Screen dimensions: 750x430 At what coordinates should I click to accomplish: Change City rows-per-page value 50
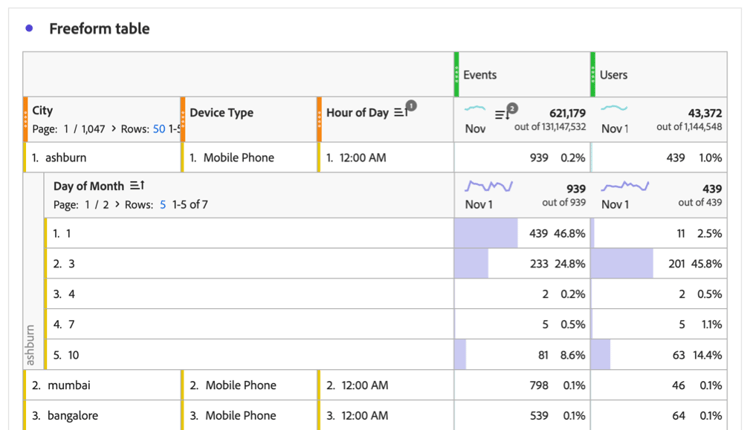click(159, 130)
